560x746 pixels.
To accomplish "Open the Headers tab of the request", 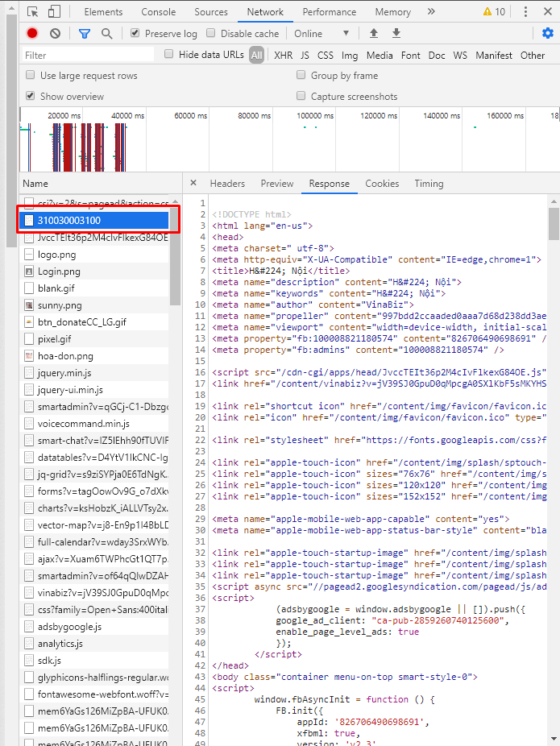I will coord(227,184).
